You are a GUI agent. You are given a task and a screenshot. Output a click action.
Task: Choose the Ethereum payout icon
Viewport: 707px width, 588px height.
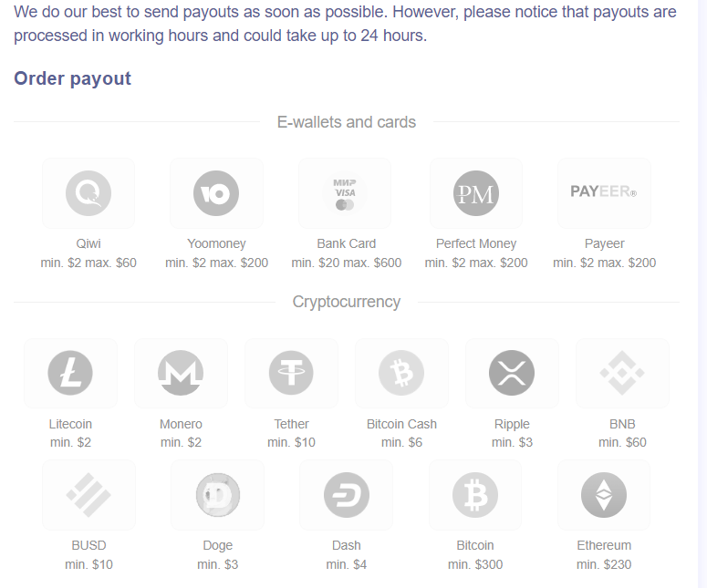click(x=604, y=495)
